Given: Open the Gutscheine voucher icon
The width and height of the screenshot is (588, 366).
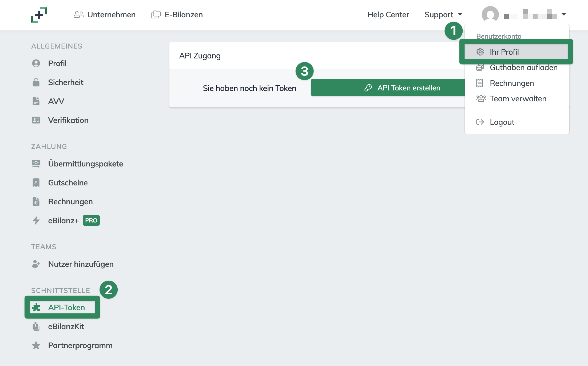Looking at the screenshot, I should (36, 183).
